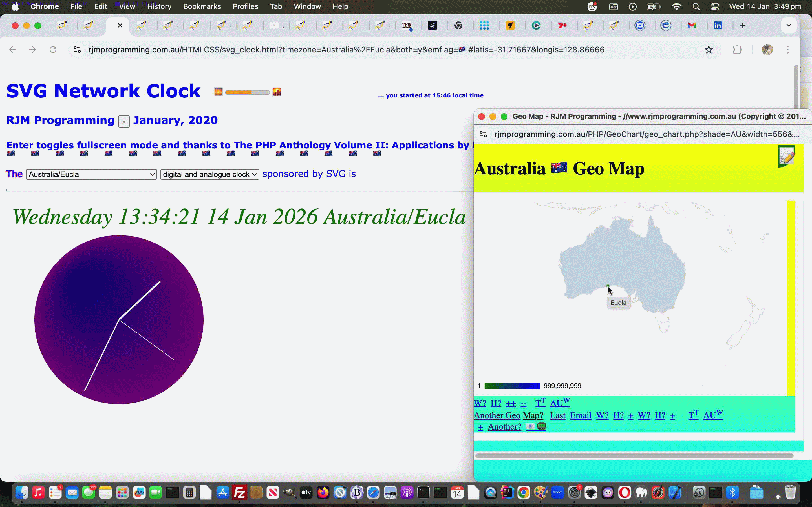Click the Email link in the Geo Map window

tap(581, 415)
